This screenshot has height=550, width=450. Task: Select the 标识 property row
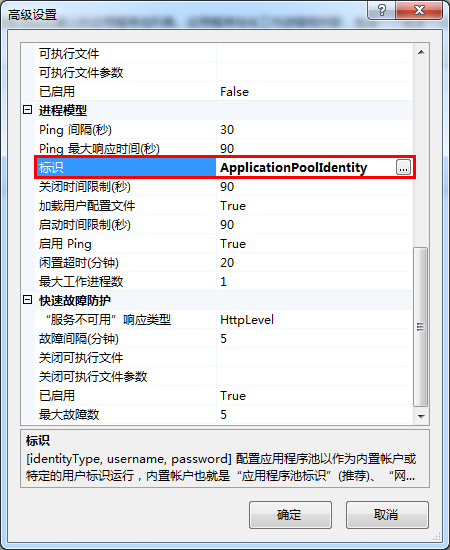pyautogui.click(x=224, y=168)
